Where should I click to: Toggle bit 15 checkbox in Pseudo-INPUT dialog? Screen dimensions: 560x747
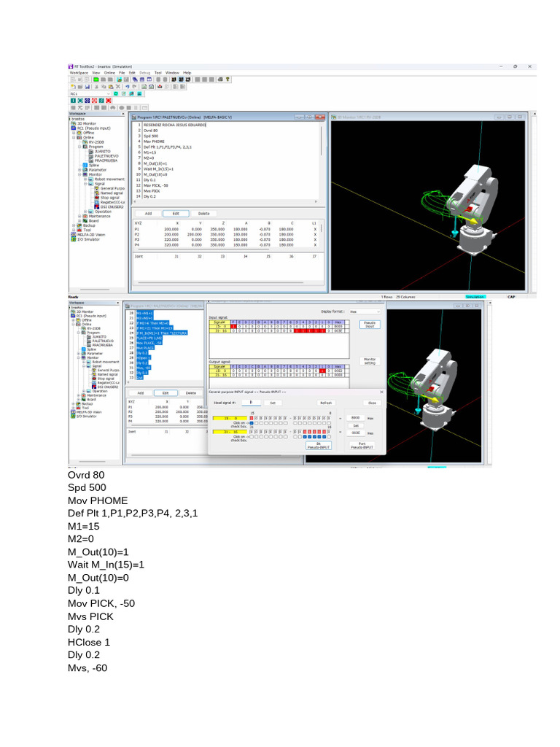(x=252, y=423)
